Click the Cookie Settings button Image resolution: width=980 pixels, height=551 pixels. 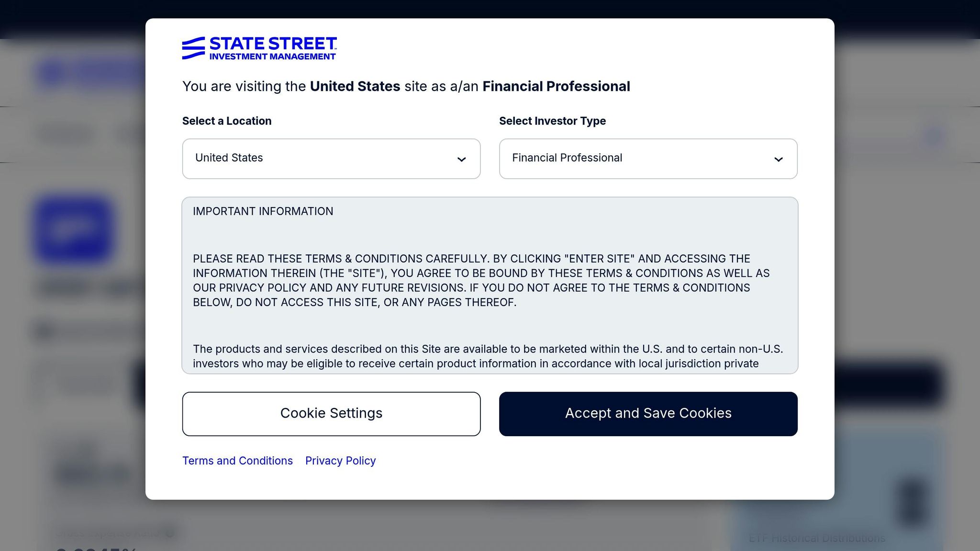click(x=331, y=414)
